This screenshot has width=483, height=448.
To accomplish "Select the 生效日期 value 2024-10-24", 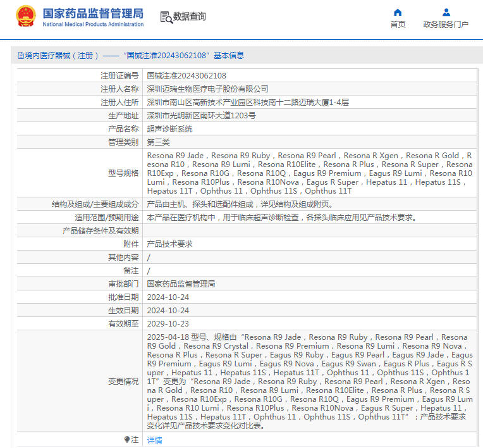I will pos(168,311).
